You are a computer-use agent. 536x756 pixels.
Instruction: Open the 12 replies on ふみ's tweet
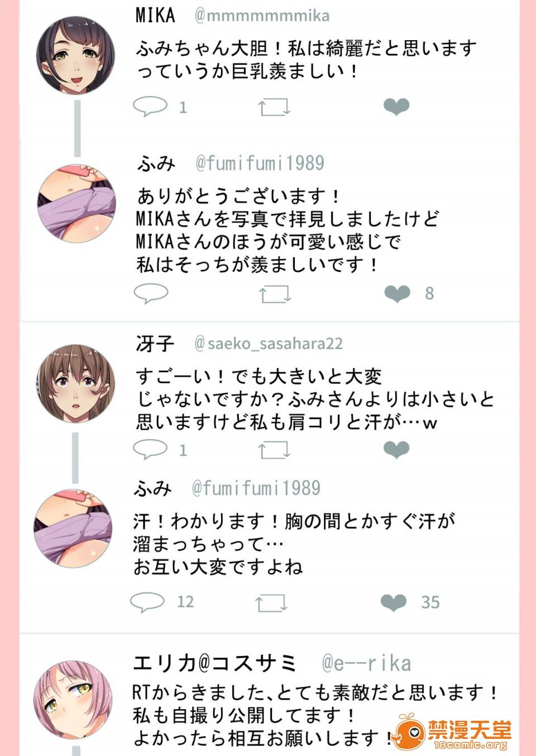pyautogui.click(x=147, y=601)
